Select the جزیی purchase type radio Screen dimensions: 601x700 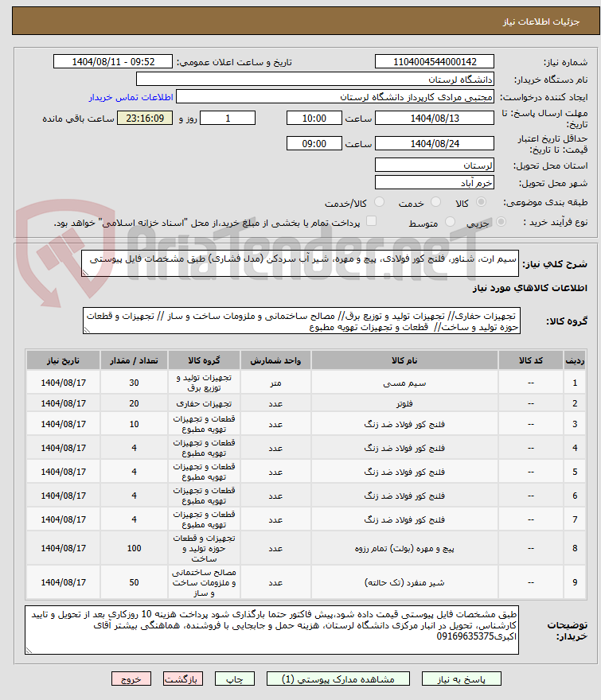[501, 222]
